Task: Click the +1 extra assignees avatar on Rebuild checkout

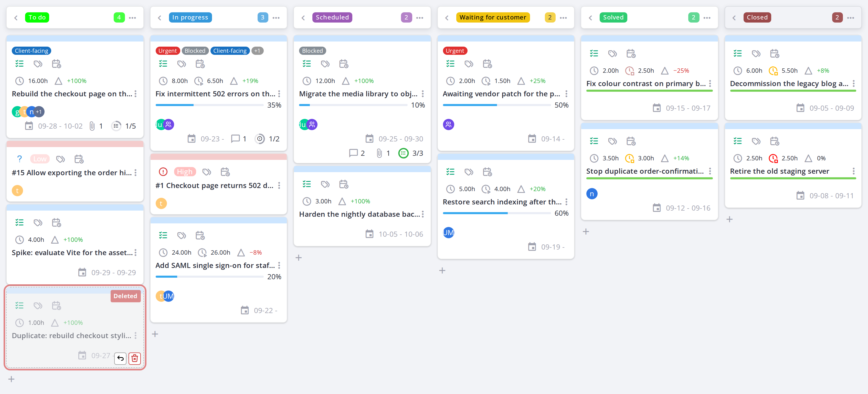Action: click(39, 111)
